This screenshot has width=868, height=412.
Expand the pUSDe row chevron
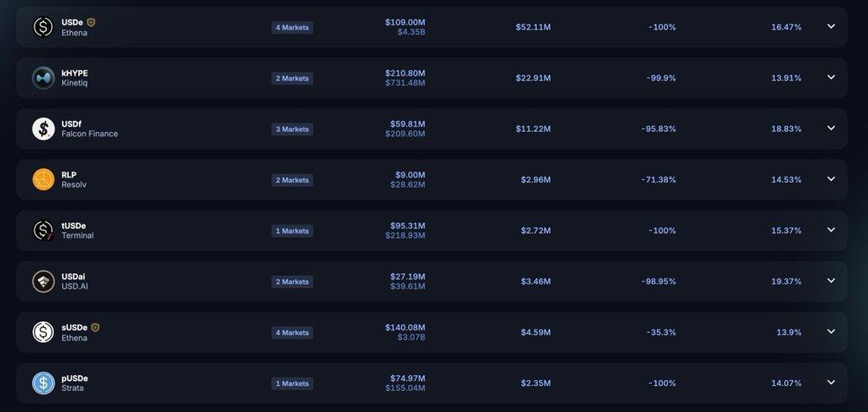click(x=831, y=383)
